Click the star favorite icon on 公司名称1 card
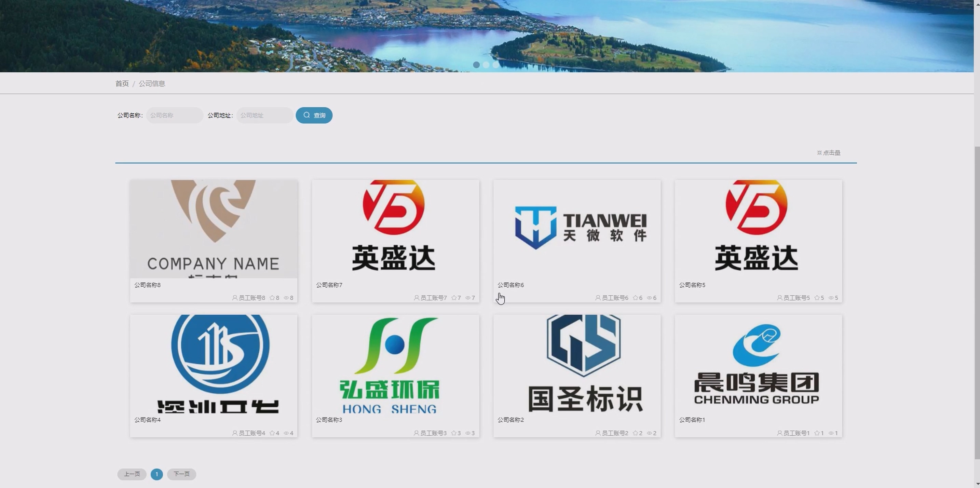This screenshot has height=488, width=980. [x=817, y=433]
